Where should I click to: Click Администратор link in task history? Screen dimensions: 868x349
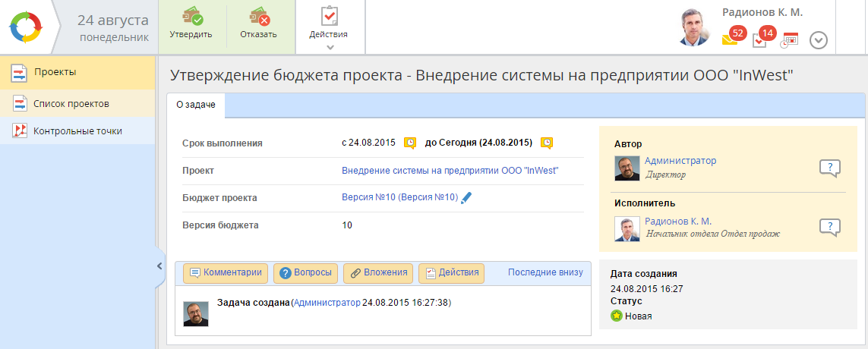(327, 303)
